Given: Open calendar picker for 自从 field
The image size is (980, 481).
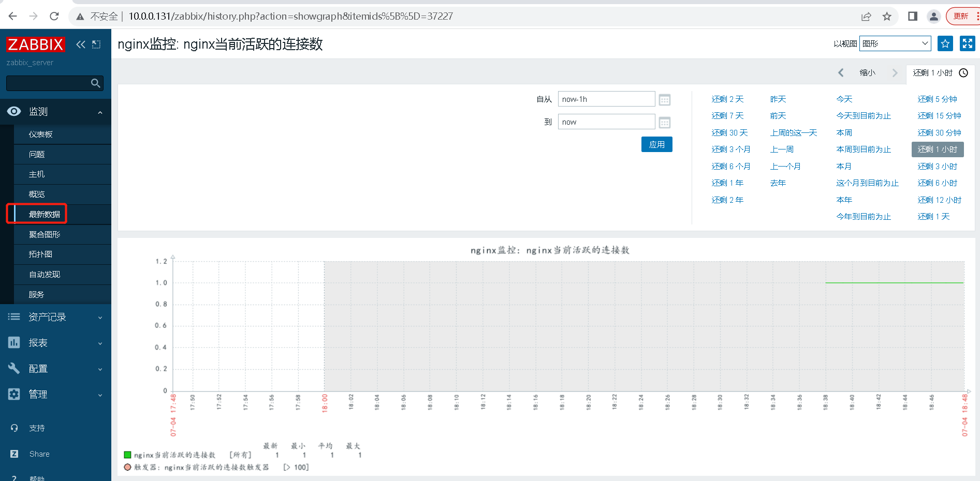Looking at the screenshot, I should pos(665,99).
